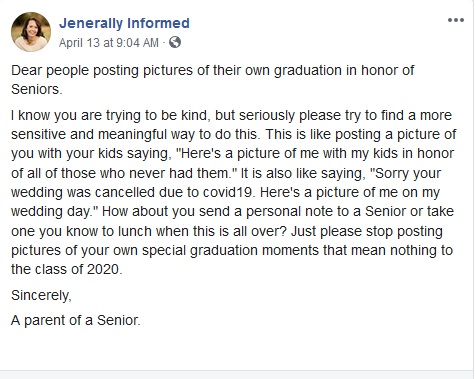The width and height of the screenshot is (475, 379).
Task: Click the word "Seniors." ending first paragraph
Action: click(x=37, y=89)
